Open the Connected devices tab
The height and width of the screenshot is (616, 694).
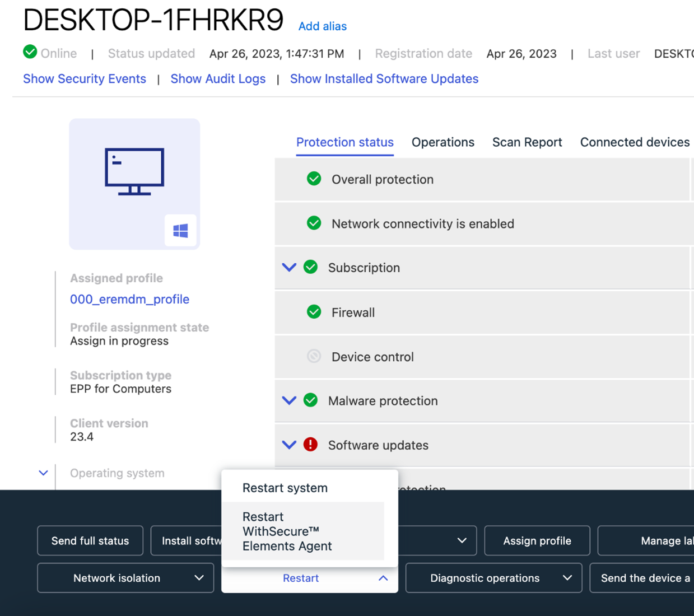[635, 142]
